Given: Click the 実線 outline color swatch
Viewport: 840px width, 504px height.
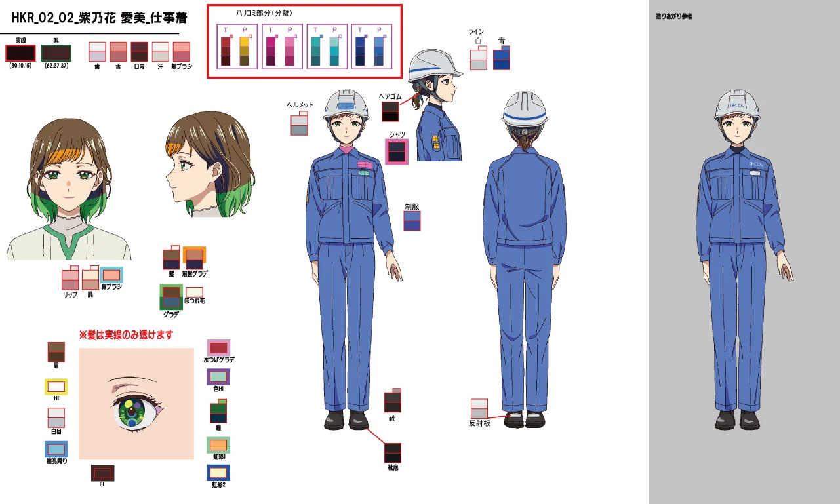Looking at the screenshot, I should point(20,53).
